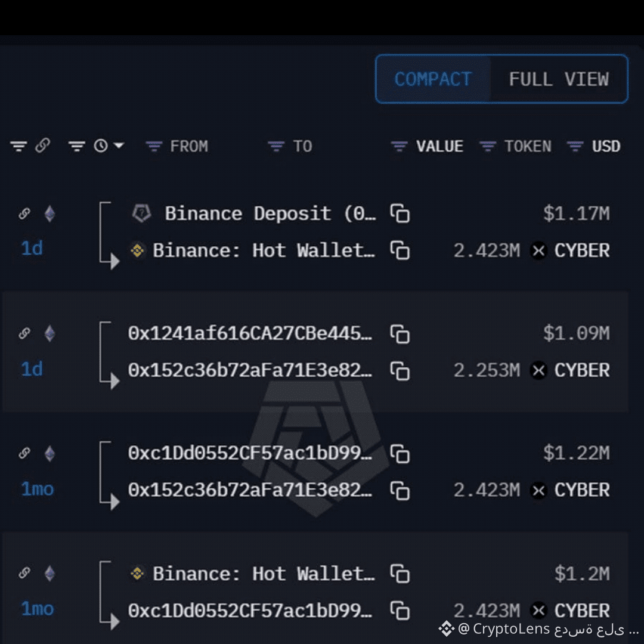Viewport: 644px width, 644px height.
Task: Click Ethereum icon in $1.2M row
Action: click(49, 574)
